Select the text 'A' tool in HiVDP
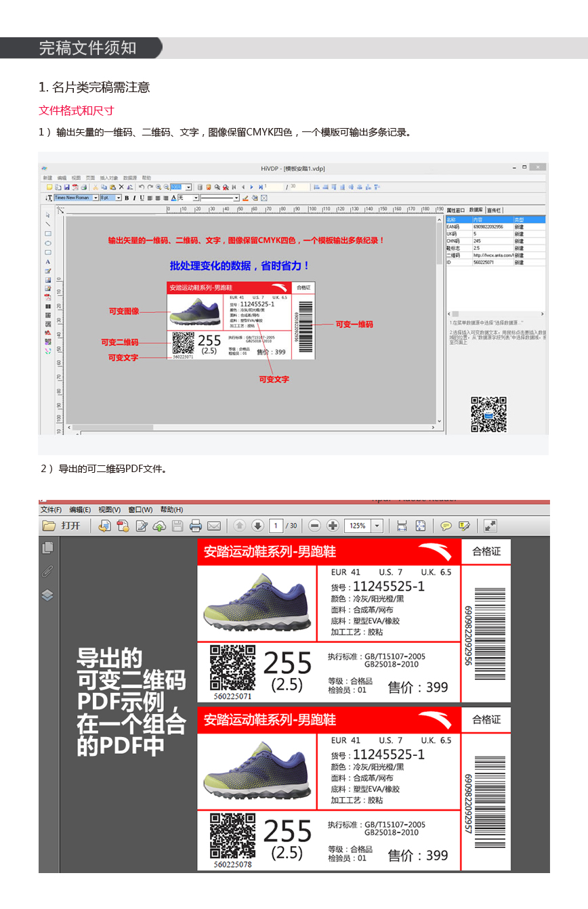The image size is (588, 909). tap(48, 261)
